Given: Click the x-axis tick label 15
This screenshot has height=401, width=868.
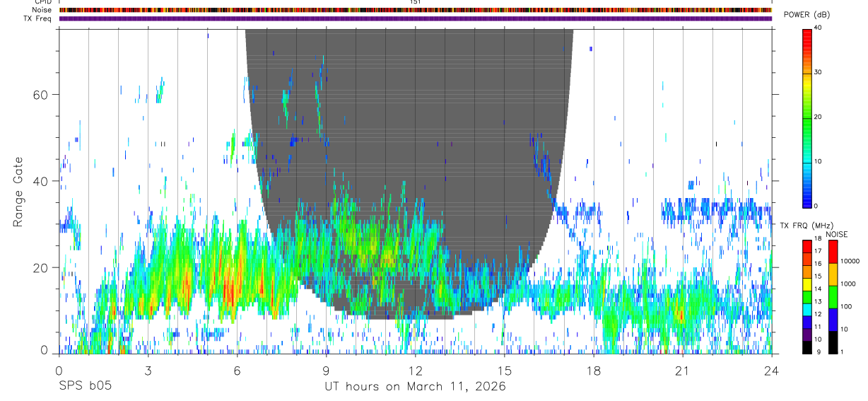Looking at the screenshot, I should (505, 371).
